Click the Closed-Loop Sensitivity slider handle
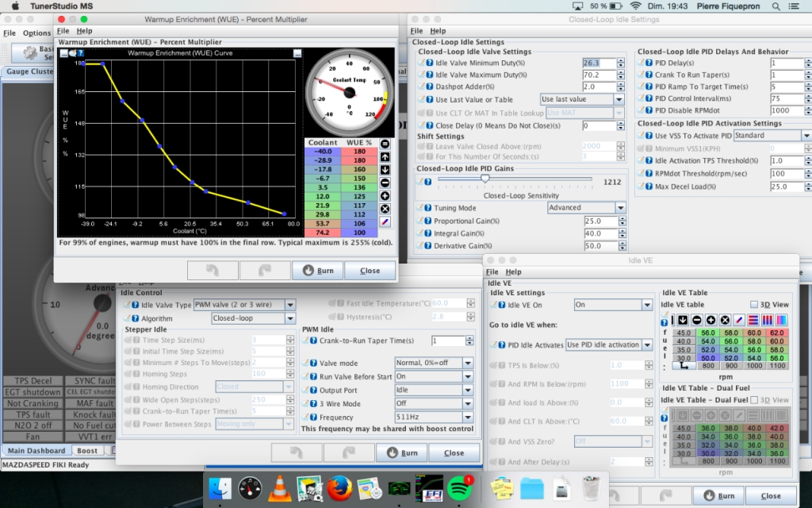The height and width of the screenshot is (508, 812). 485,179
